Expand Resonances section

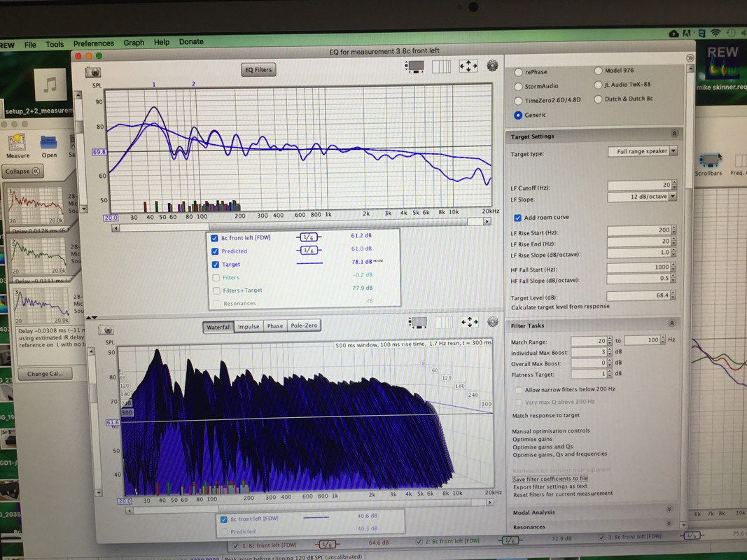click(x=669, y=524)
